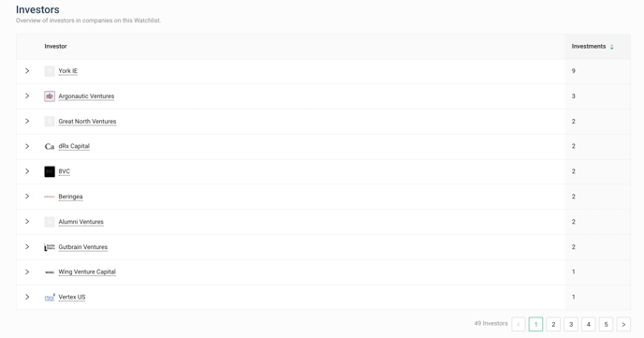Go to pagination page 2
644x338 pixels.
pos(553,324)
